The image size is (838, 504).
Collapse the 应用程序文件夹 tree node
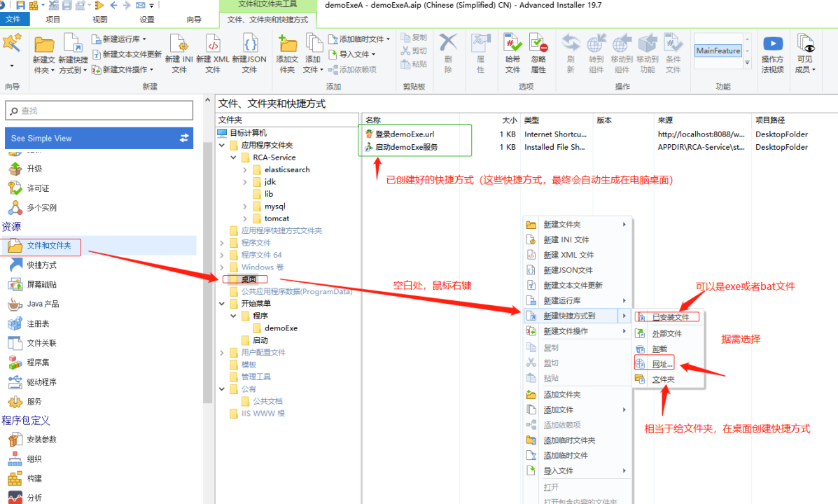point(222,145)
